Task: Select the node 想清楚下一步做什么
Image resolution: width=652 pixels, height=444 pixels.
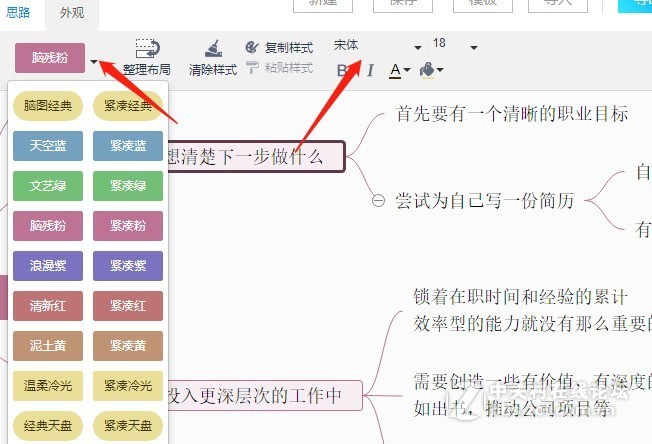Action: click(x=256, y=157)
